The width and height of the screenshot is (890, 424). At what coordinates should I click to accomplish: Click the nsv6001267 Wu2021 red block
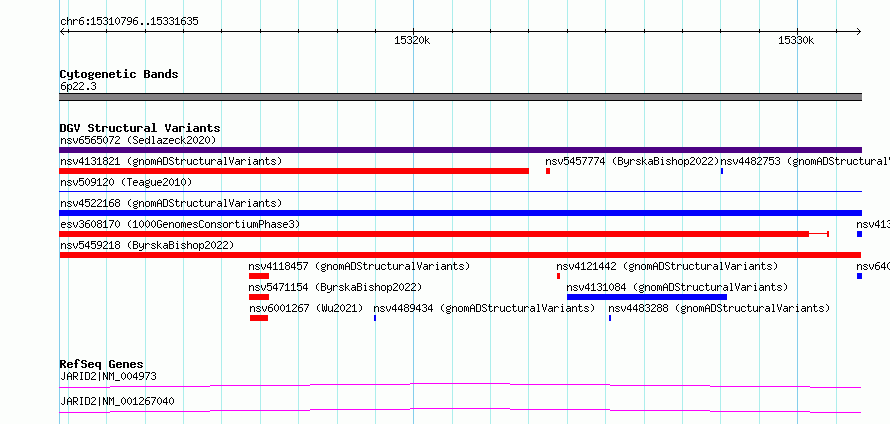259,318
